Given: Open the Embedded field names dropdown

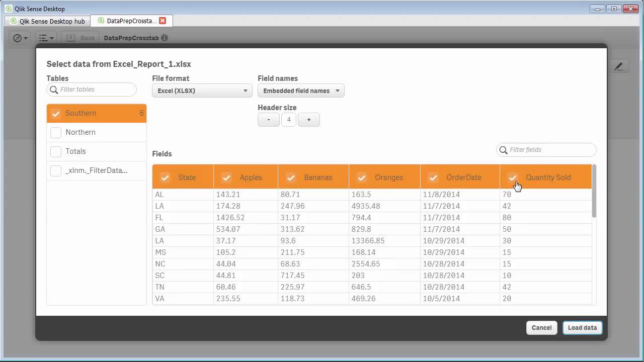Looking at the screenshot, I should [301, 90].
